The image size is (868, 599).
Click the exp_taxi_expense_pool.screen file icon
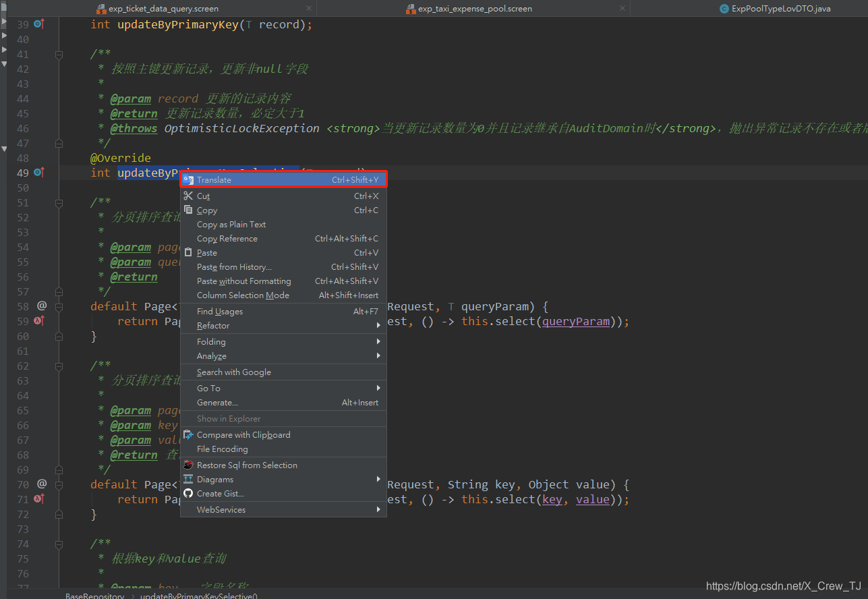pos(411,9)
